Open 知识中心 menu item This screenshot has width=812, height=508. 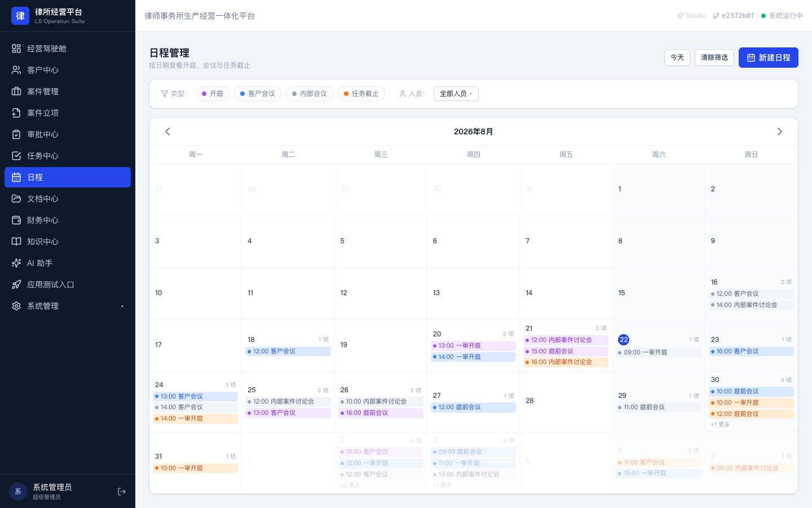(x=68, y=242)
